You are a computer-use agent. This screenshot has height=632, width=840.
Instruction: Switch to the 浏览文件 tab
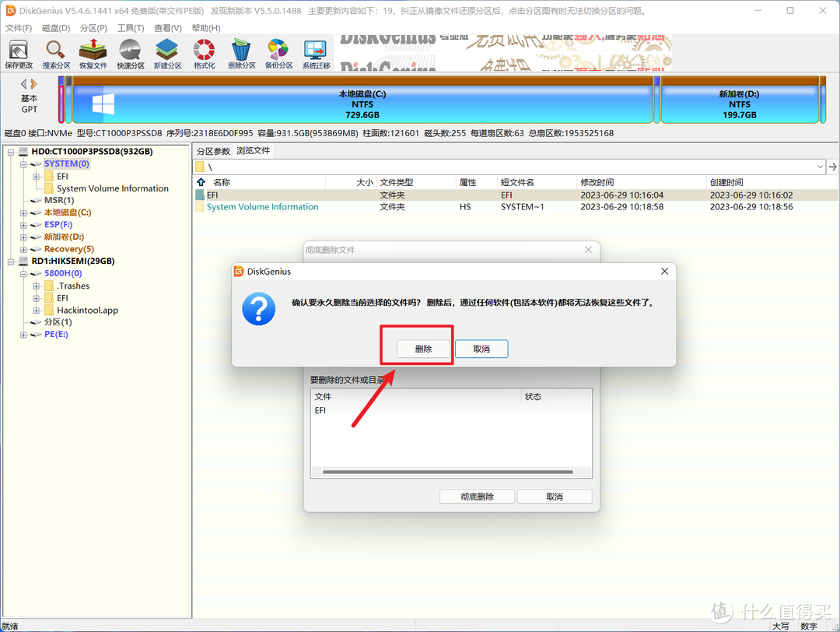pos(254,151)
